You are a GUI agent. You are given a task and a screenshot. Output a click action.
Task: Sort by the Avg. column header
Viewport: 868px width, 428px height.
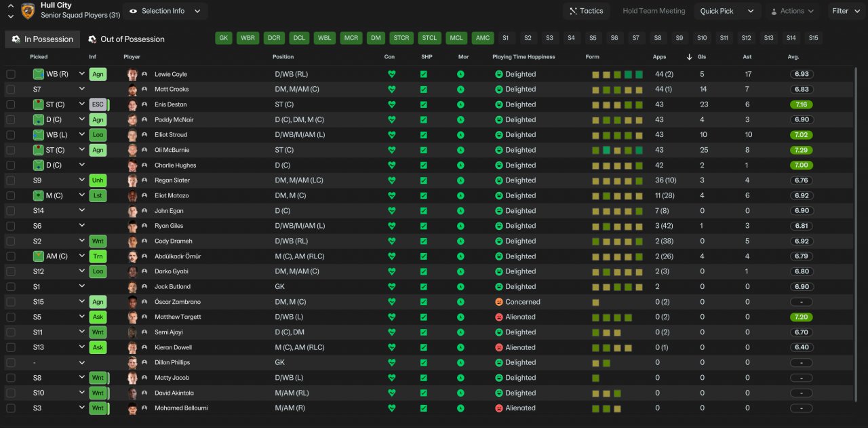[x=793, y=57]
